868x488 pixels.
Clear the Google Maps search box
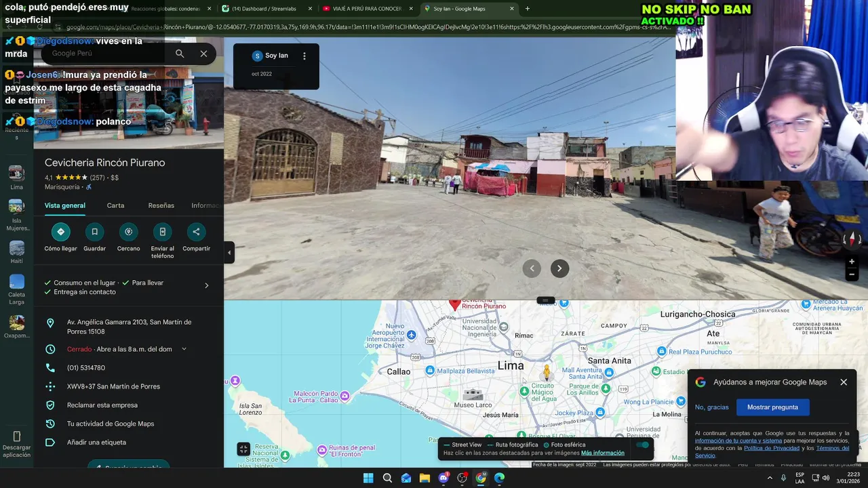point(203,54)
